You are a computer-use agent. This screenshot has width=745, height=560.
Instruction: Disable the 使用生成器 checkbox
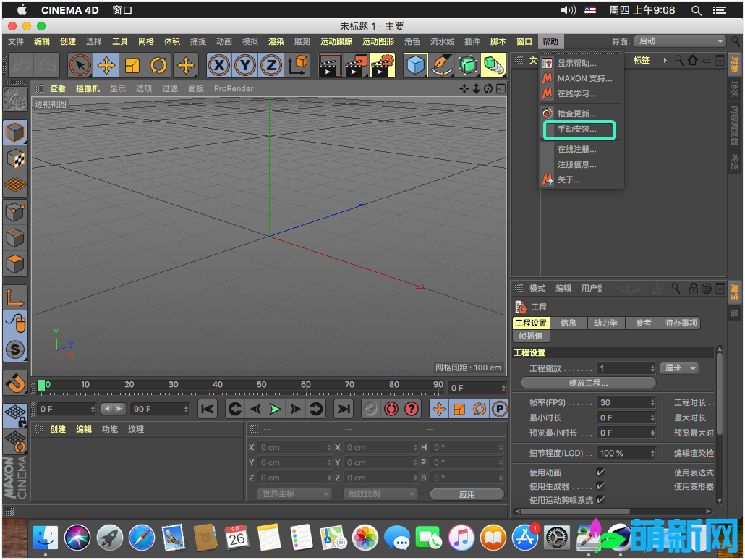click(602, 485)
